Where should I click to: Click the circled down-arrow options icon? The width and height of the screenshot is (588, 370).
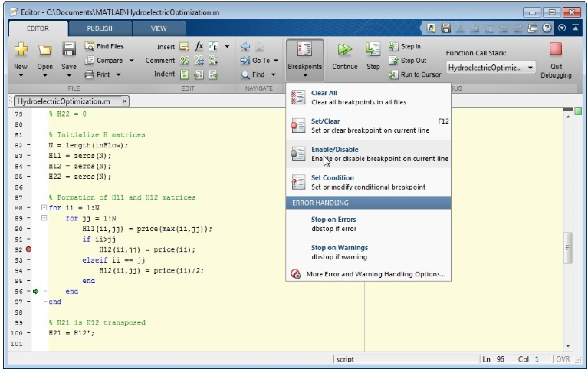click(562, 28)
